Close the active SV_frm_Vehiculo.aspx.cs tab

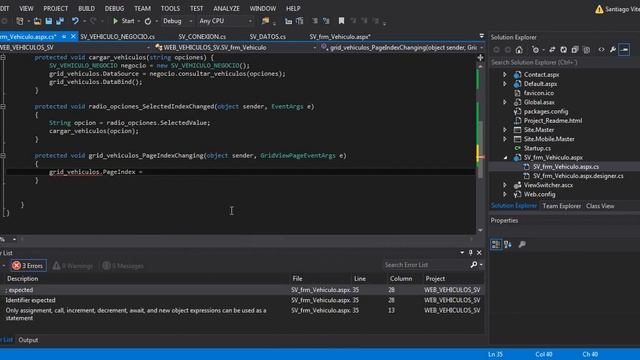coord(73,37)
